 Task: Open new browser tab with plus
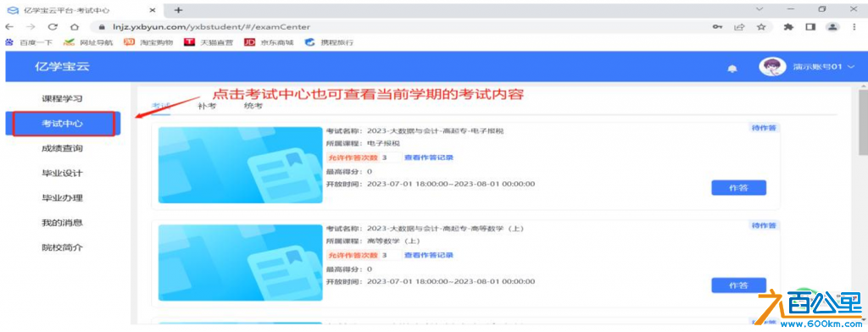178,10
